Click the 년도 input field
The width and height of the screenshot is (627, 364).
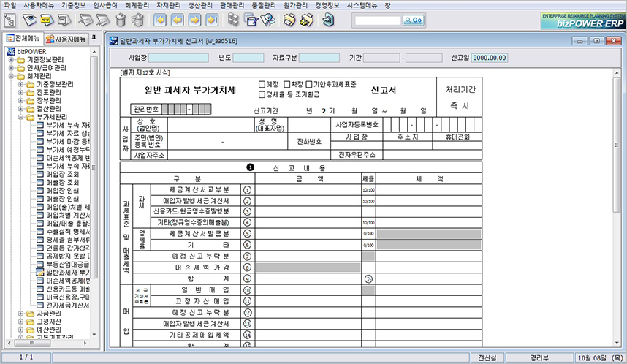coord(248,58)
